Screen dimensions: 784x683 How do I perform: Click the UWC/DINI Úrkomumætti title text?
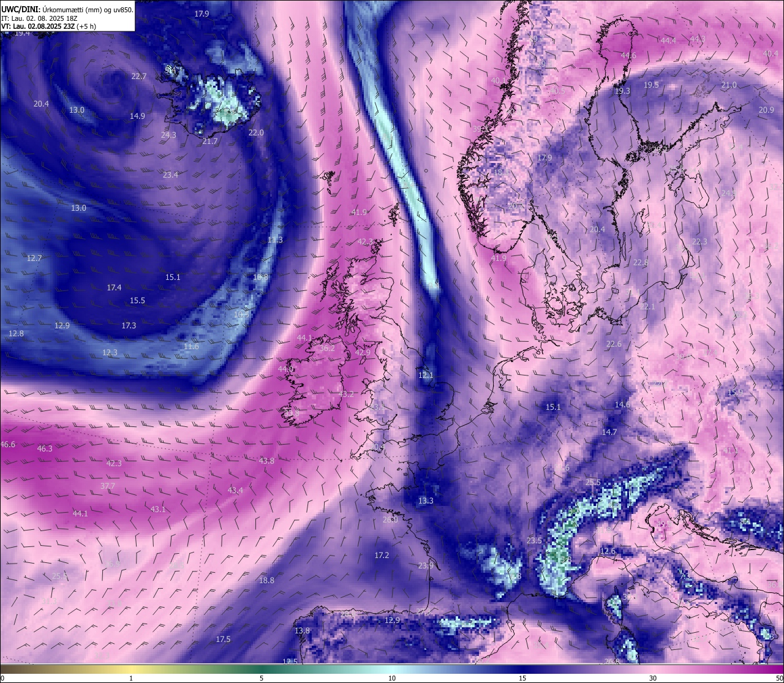coord(67,9)
